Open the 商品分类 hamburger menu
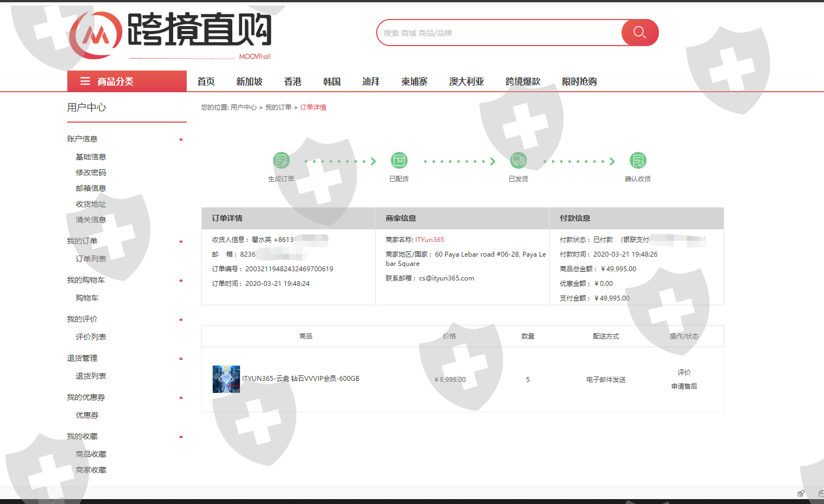The image size is (824, 504). click(85, 81)
